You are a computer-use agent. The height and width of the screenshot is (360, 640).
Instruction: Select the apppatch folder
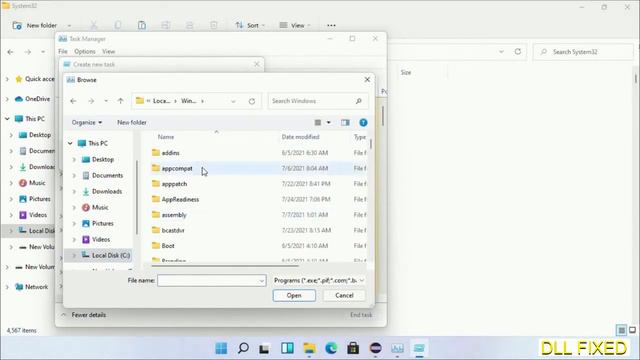[174, 184]
